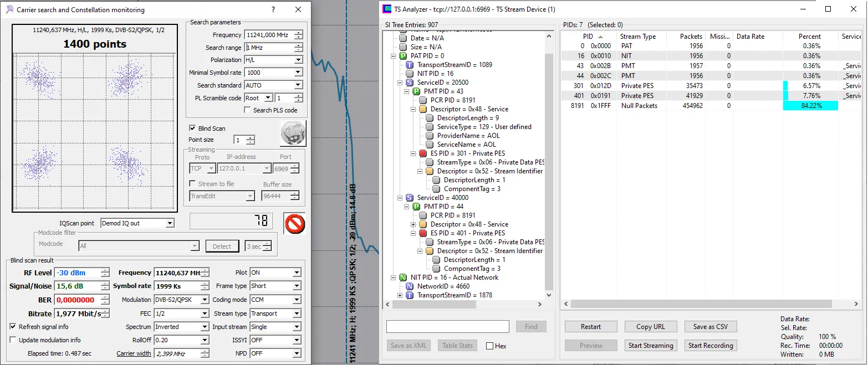Screen dimensions: 868x365
Task: Click the NIT PID = 16 network icon
Action: point(403,277)
